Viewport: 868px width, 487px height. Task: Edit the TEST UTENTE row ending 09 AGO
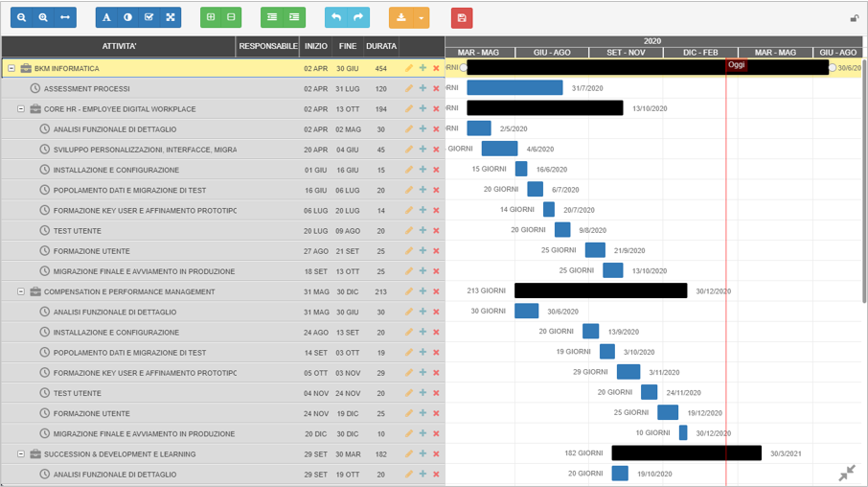point(409,230)
